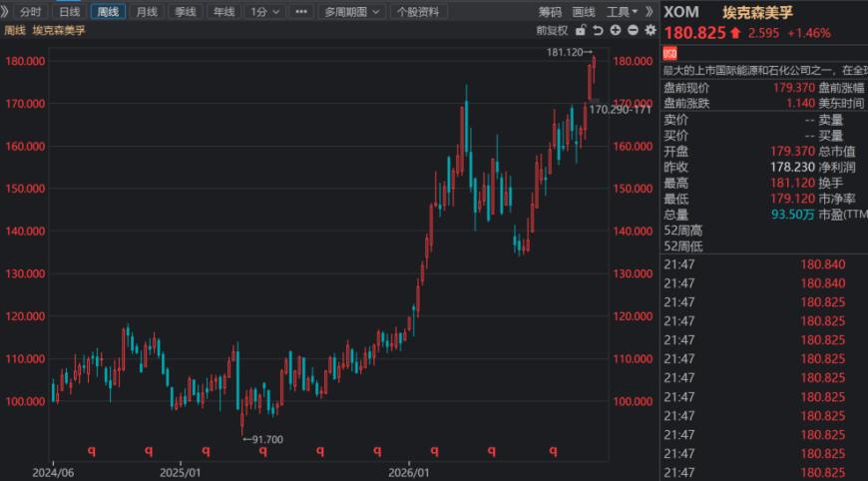The width and height of the screenshot is (868, 481).
Task: Click the earnings marker below the 91.700 label
Action: pos(263,452)
